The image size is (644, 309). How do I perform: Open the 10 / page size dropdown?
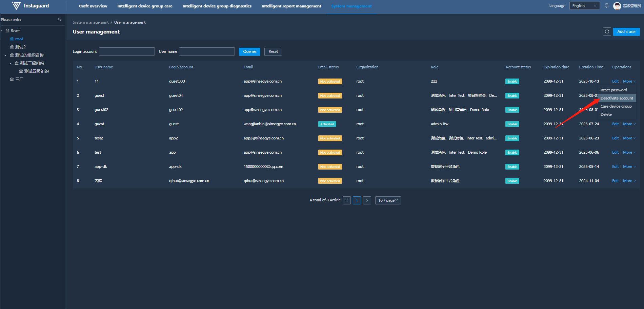[388, 200]
